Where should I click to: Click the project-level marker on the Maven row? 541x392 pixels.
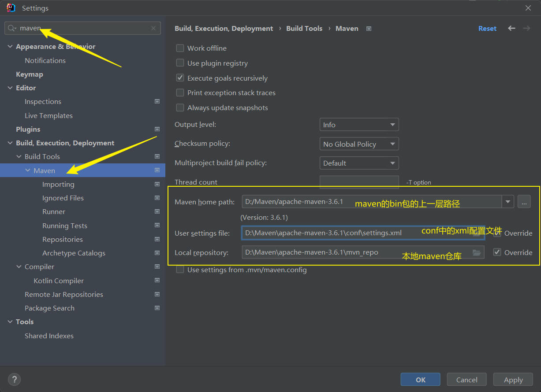(x=157, y=170)
